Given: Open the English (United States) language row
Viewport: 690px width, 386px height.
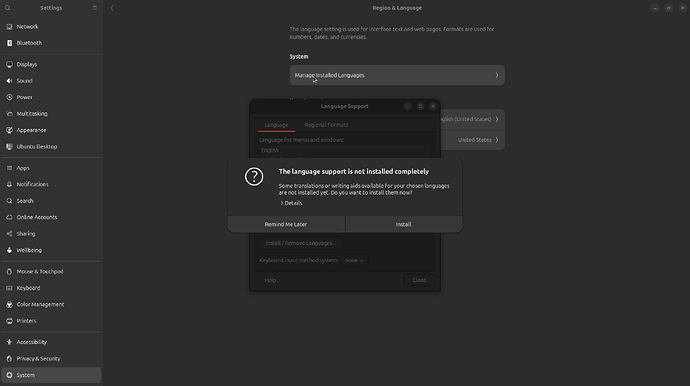Looking at the screenshot, I should coord(472,119).
